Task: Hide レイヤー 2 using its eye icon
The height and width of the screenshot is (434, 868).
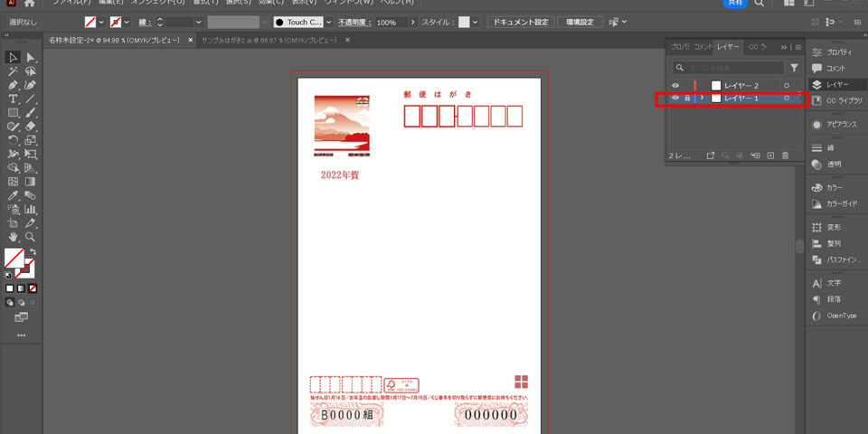Action: [675, 85]
